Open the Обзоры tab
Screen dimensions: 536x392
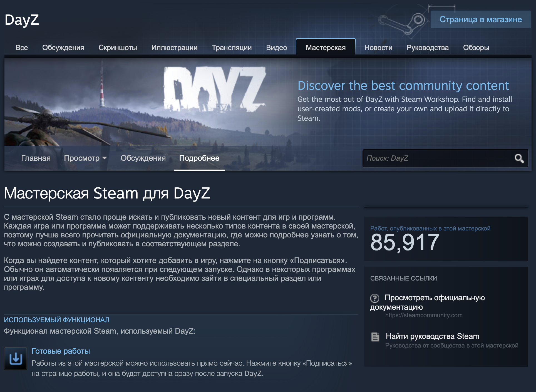[476, 48]
